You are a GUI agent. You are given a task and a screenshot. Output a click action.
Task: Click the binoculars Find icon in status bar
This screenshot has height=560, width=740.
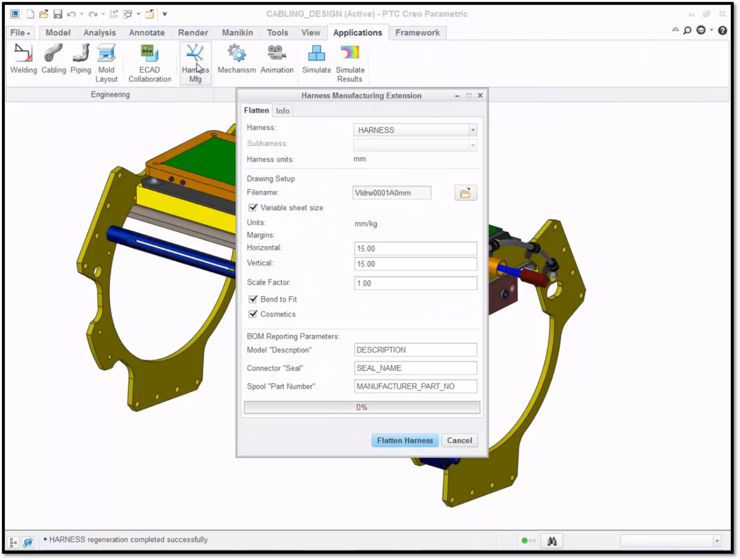pos(552,541)
